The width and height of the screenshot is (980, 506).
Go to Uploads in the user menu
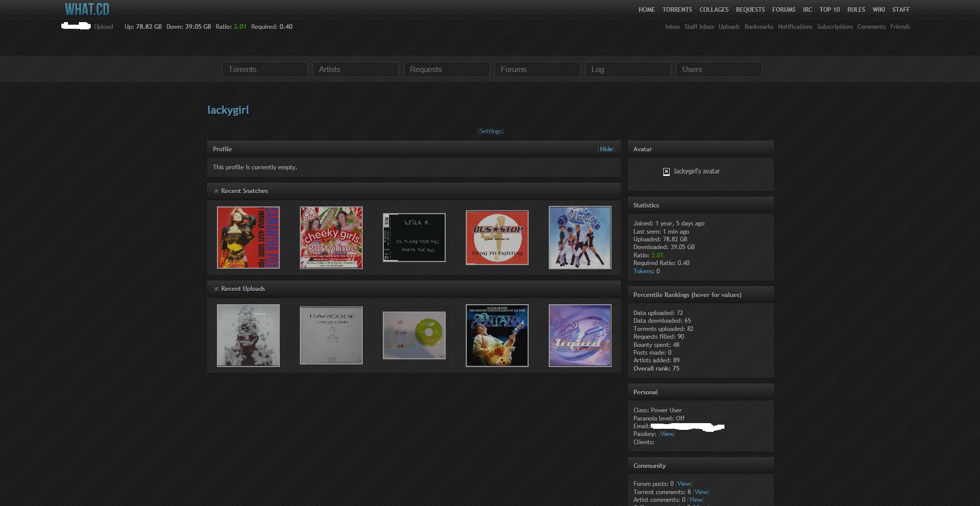point(729,27)
